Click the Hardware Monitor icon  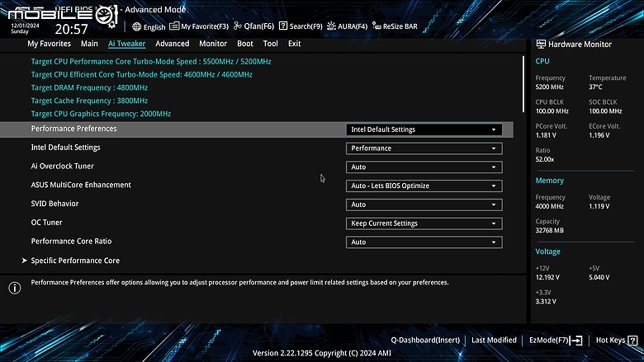541,44
